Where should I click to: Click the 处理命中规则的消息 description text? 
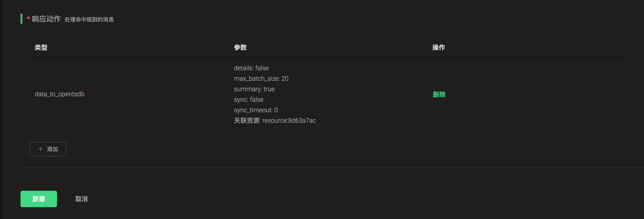click(x=89, y=19)
